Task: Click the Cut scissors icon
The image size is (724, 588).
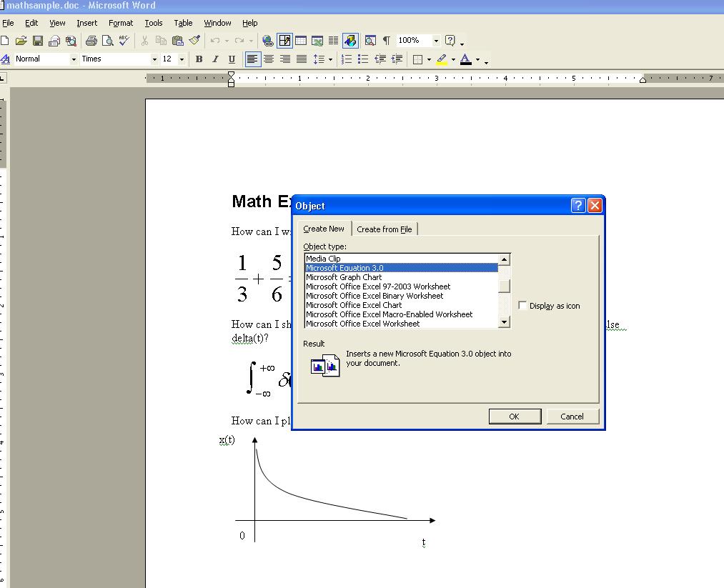Action: pos(144,41)
